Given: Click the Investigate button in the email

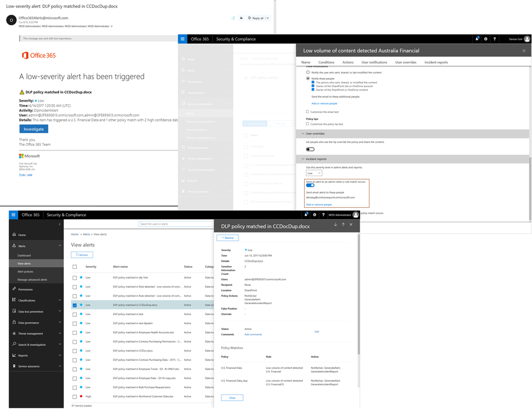Looking at the screenshot, I should [34, 129].
